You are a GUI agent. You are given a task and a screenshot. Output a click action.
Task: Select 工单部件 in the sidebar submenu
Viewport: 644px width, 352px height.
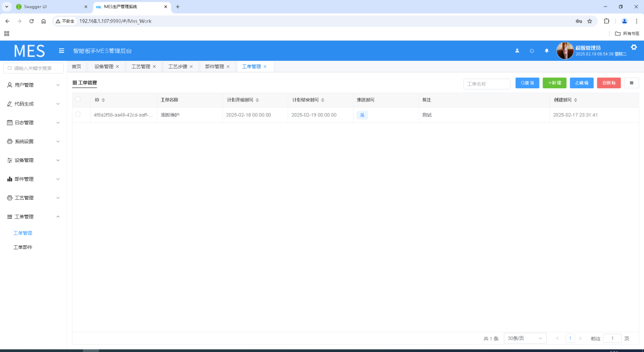coord(23,247)
